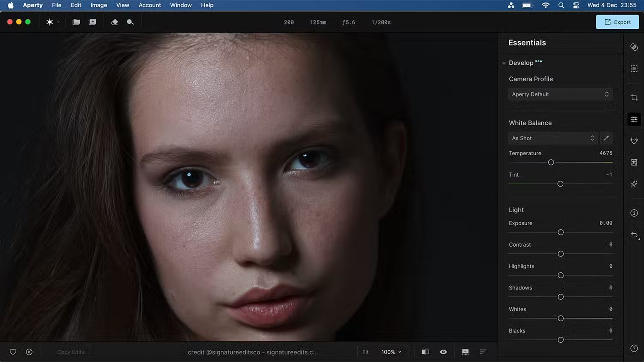Click the Export button
Screen dimensions: 644x362
(x=617, y=22)
